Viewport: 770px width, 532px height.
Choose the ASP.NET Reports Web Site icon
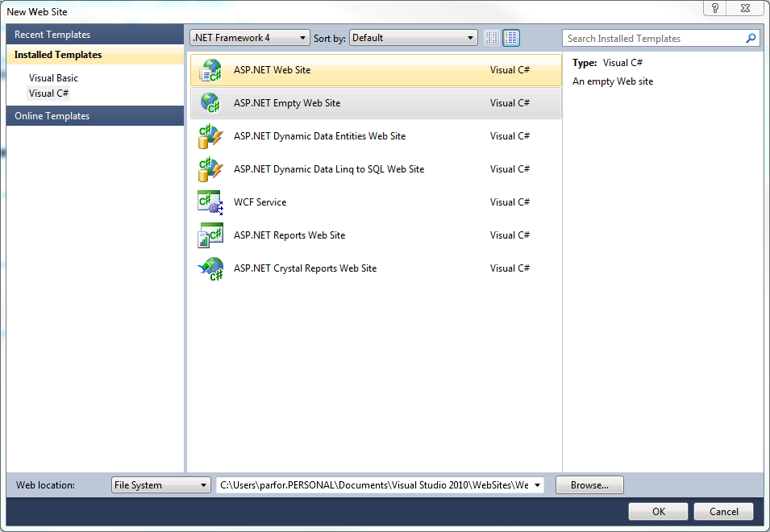[x=210, y=235]
